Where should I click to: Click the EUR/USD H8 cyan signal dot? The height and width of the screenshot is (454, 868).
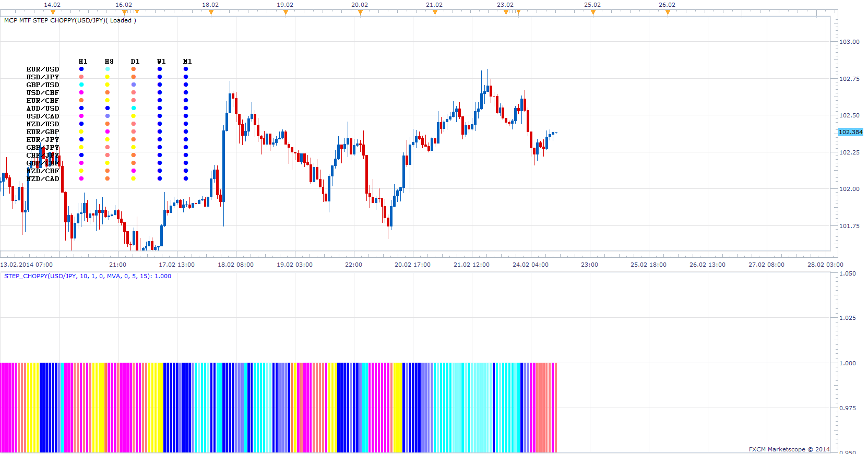[x=108, y=69]
